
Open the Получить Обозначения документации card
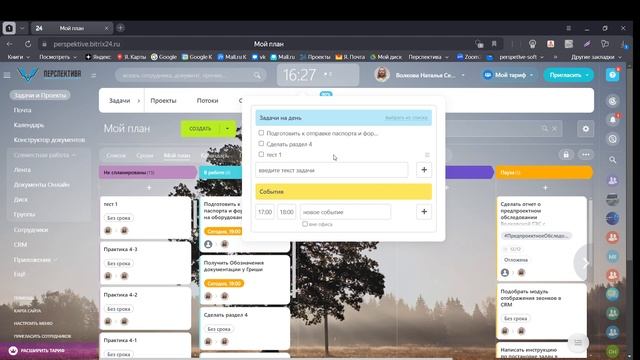click(x=245, y=280)
